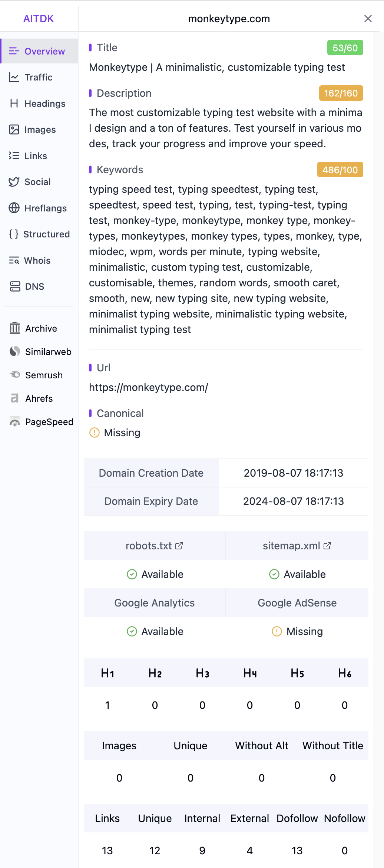Click robots.txt available check icon
The width and height of the screenshot is (384, 868).
click(x=132, y=574)
